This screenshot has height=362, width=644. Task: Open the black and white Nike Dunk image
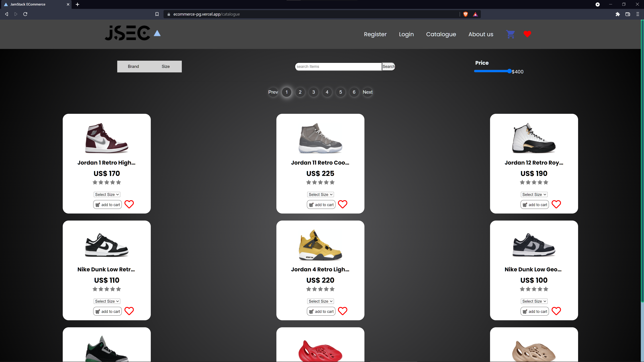(107, 245)
